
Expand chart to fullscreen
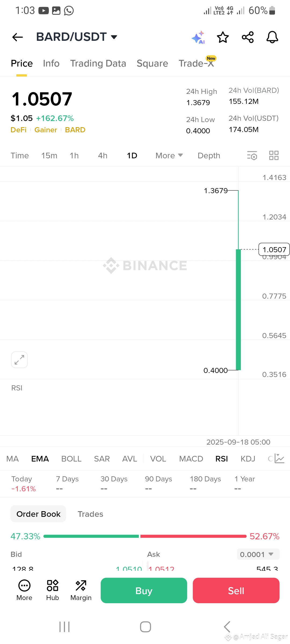click(x=19, y=360)
